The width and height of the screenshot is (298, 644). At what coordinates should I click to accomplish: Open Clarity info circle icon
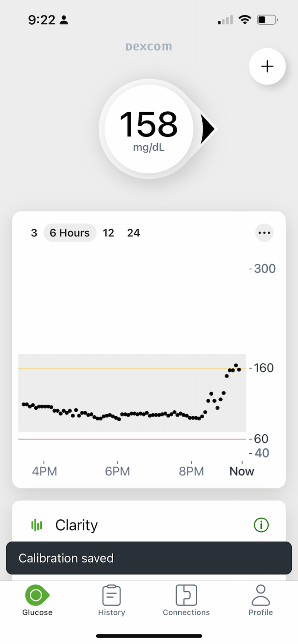261,525
